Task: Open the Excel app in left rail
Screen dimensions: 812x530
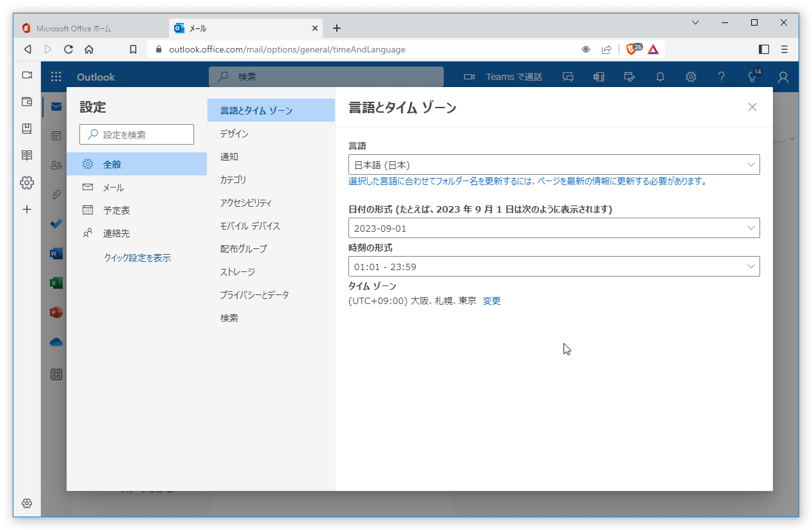Action: [56, 283]
